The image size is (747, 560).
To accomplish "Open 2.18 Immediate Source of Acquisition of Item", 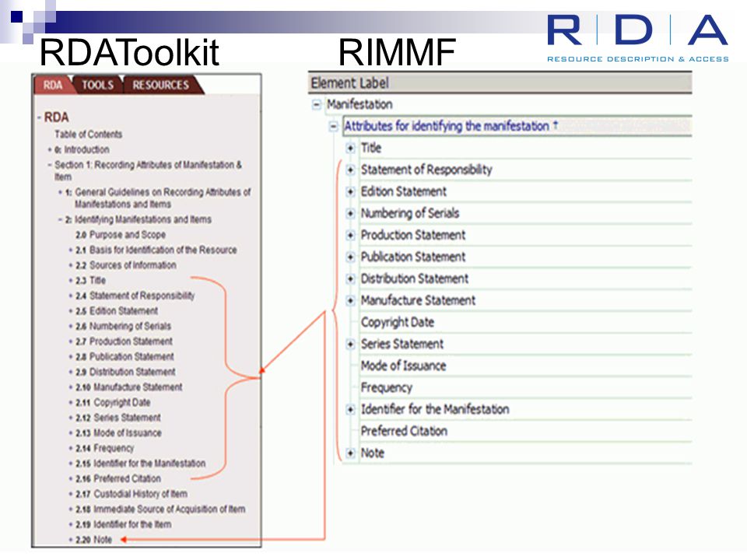I will click(160, 509).
